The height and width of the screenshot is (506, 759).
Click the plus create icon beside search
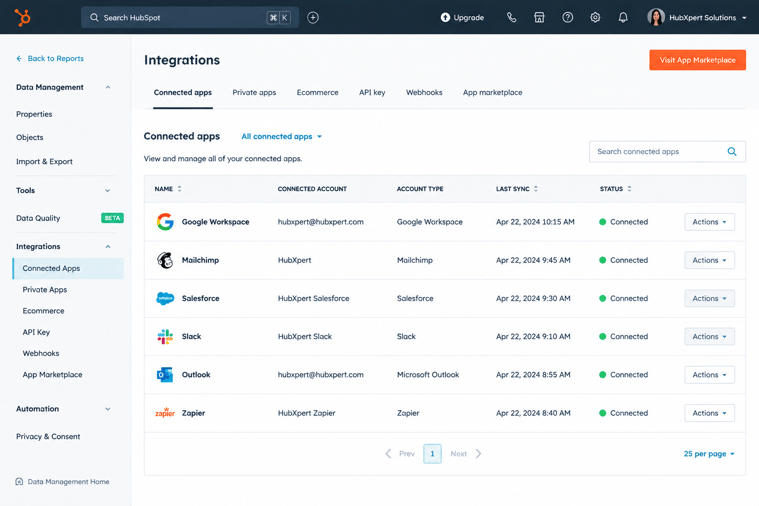(313, 17)
